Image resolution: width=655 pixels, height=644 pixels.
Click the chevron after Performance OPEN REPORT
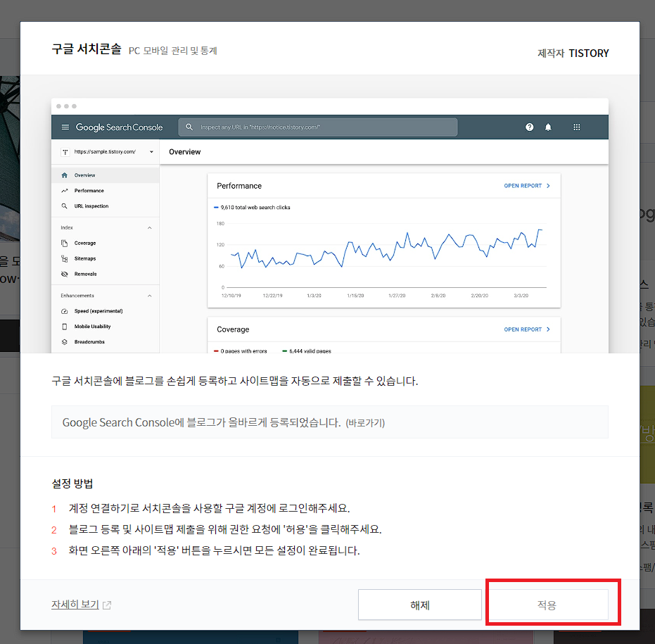(548, 186)
